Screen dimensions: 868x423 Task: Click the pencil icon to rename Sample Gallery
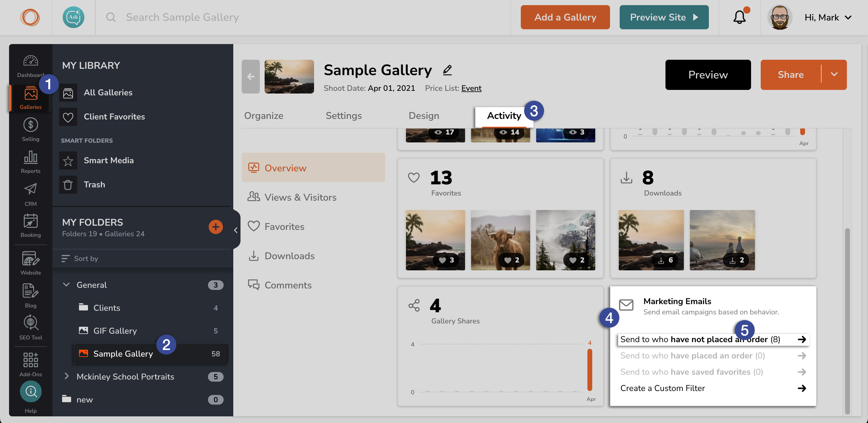(x=447, y=70)
